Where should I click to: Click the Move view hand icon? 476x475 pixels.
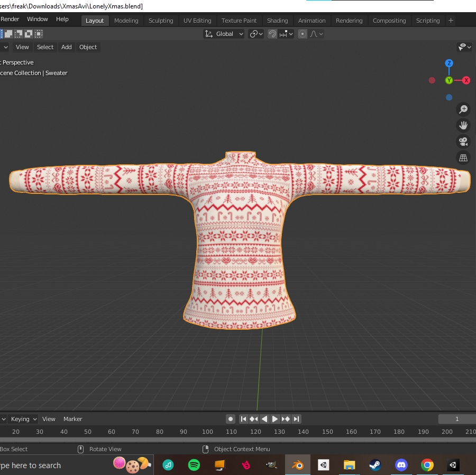coord(463,125)
